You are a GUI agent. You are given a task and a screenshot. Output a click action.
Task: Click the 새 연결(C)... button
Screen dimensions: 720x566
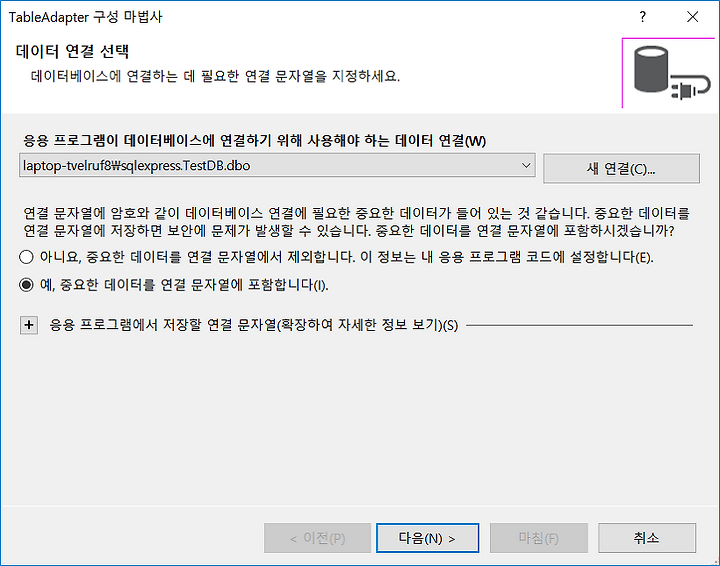[621, 168]
